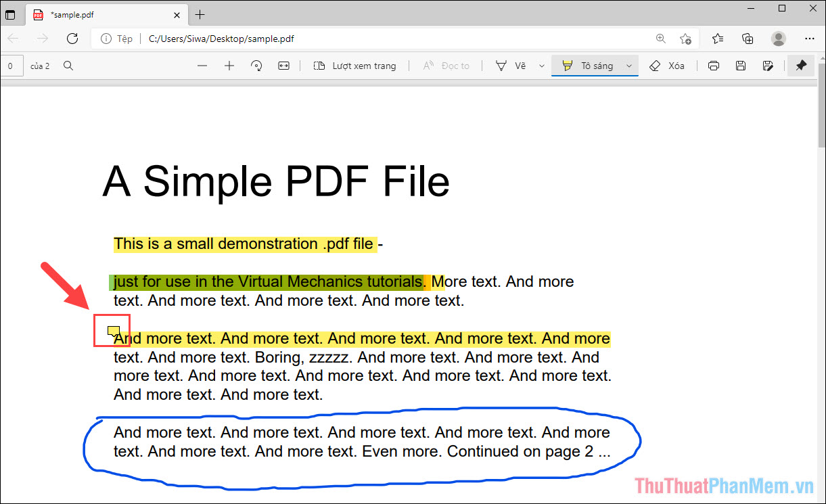Zoom in on the document
The width and height of the screenshot is (826, 504).
tap(229, 65)
